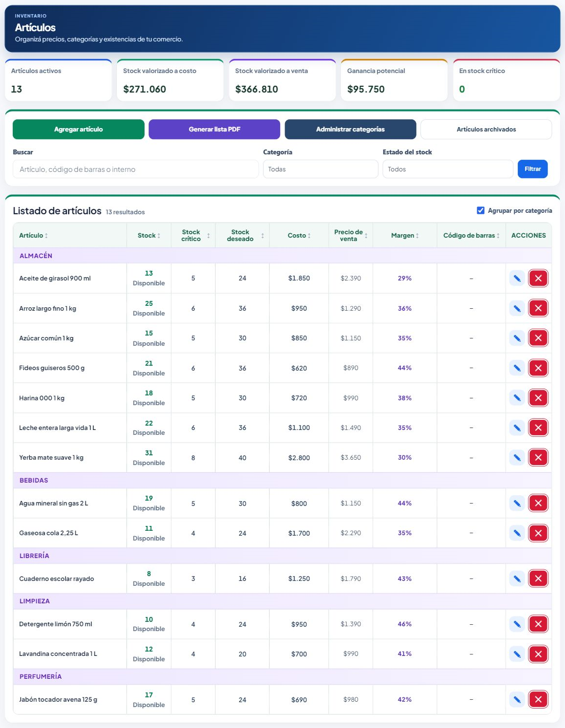Edit Azúcar común 1 kg pencil icon
Screen dimensions: 565x728
[517, 338]
